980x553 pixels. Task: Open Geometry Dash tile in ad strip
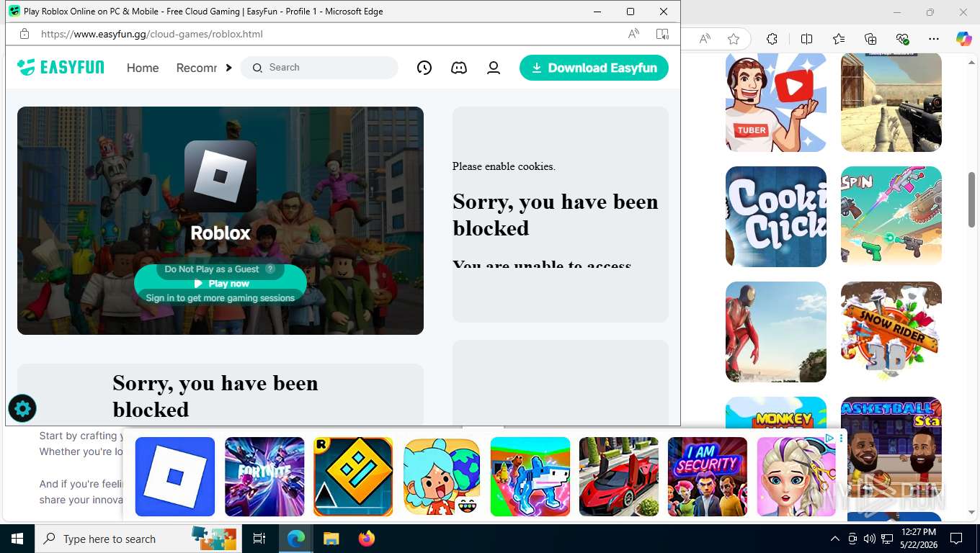353,477
